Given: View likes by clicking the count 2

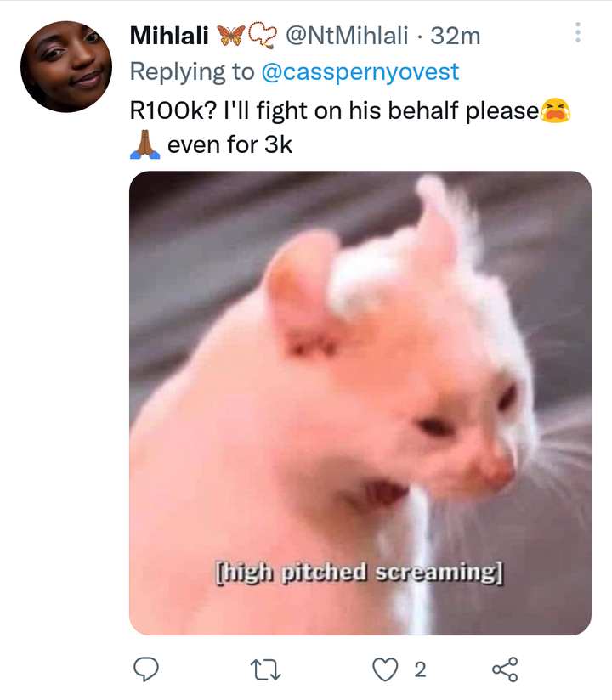Looking at the screenshot, I should coord(420,669).
